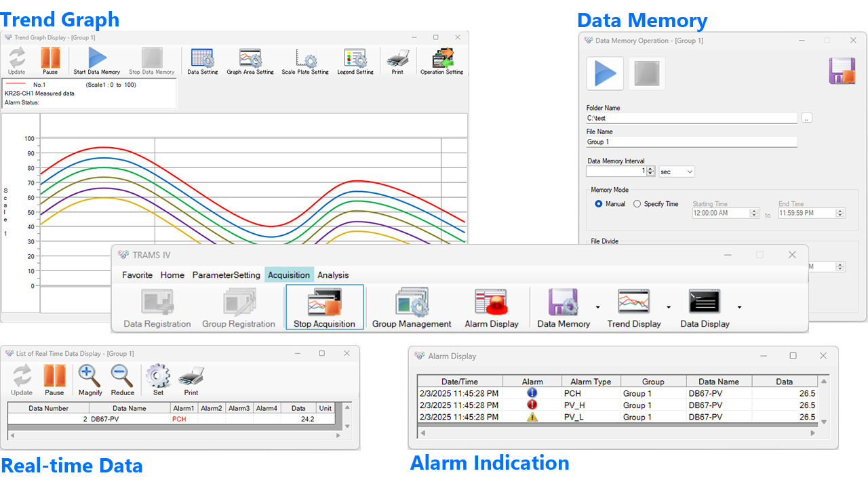Open Operation Setting in Trend Graph
The height and width of the screenshot is (488, 868).
click(x=441, y=60)
